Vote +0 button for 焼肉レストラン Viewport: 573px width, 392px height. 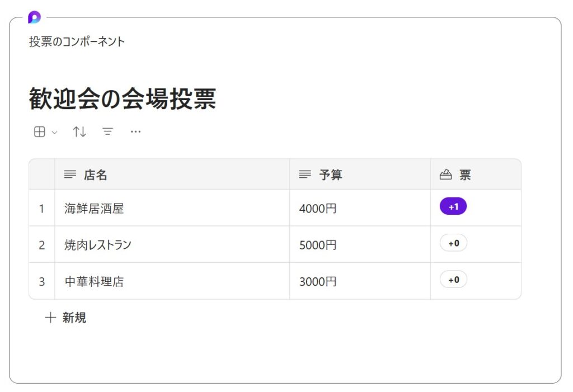click(453, 243)
